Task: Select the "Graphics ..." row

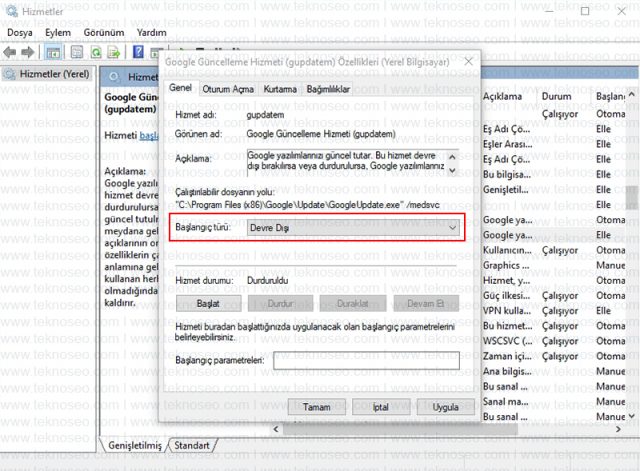Action: click(554, 265)
